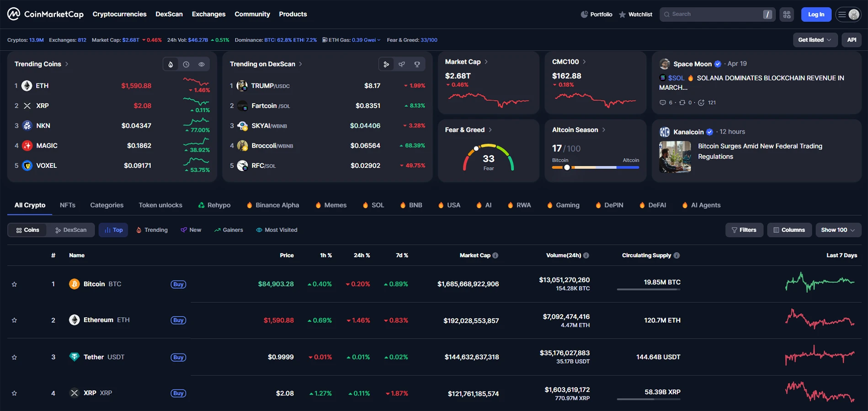This screenshot has width=868, height=411.
Task: Click the Buy button for Tether
Action: coord(178,358)
